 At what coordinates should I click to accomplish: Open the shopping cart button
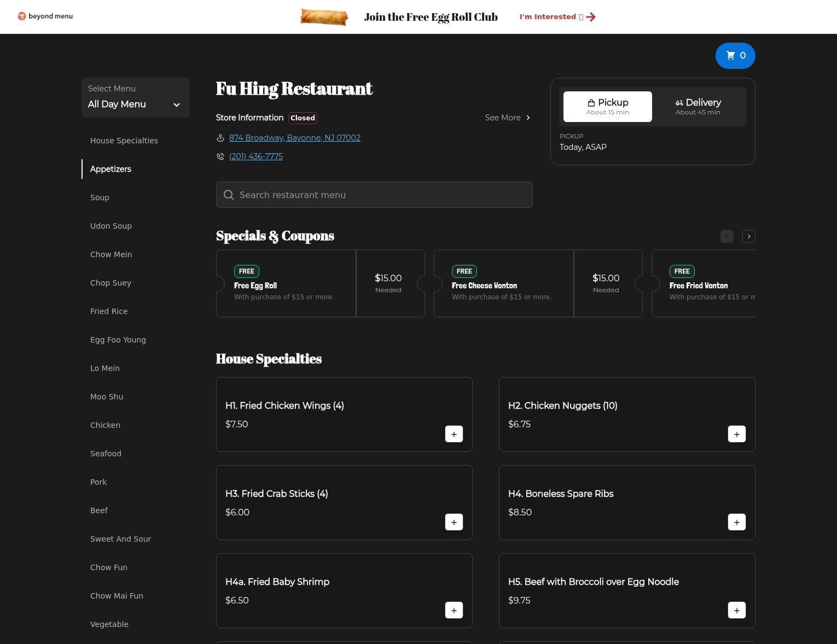coord(735,56)
